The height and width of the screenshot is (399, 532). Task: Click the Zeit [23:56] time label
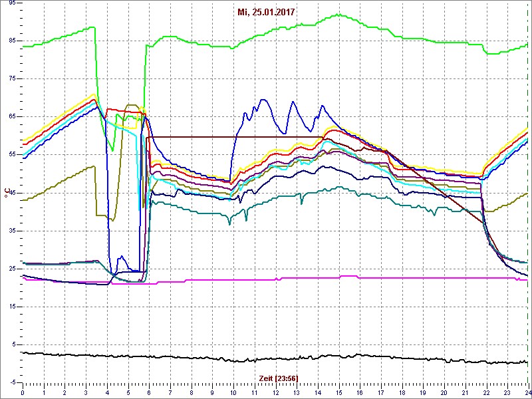coord(279,378)
